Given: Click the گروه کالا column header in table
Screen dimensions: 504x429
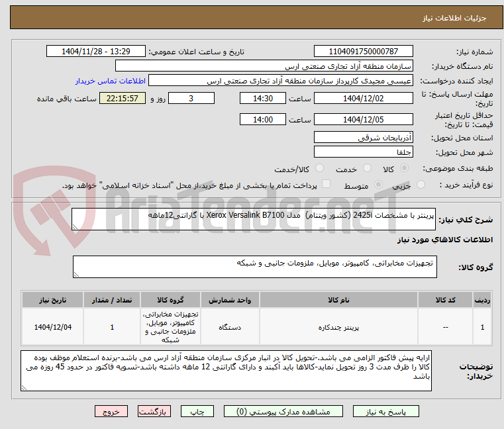Looking at the screenshot, I should (170, 300).
